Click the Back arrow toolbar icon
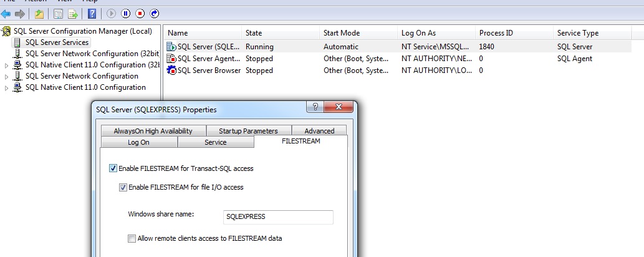The height and width of the screenshot is (257, 644). pos(6,14)
